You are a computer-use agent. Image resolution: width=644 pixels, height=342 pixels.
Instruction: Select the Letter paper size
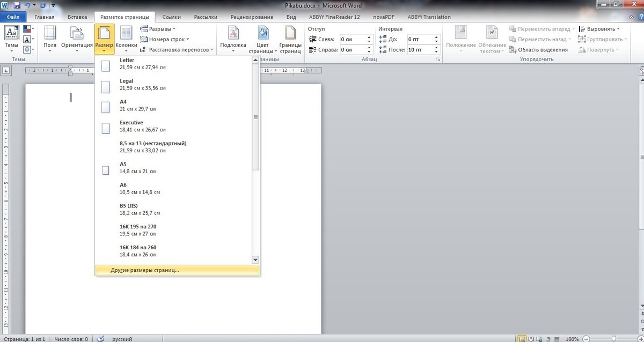pyautogui.click(x=173, y=64)
